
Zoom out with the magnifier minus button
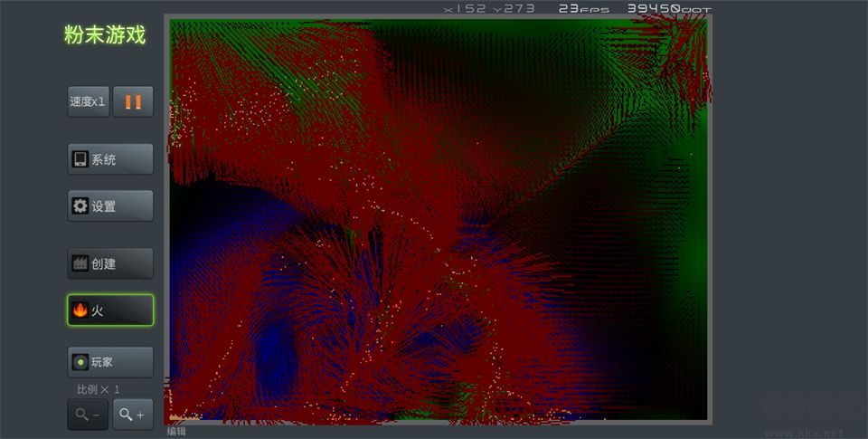(x=88, y=415)
